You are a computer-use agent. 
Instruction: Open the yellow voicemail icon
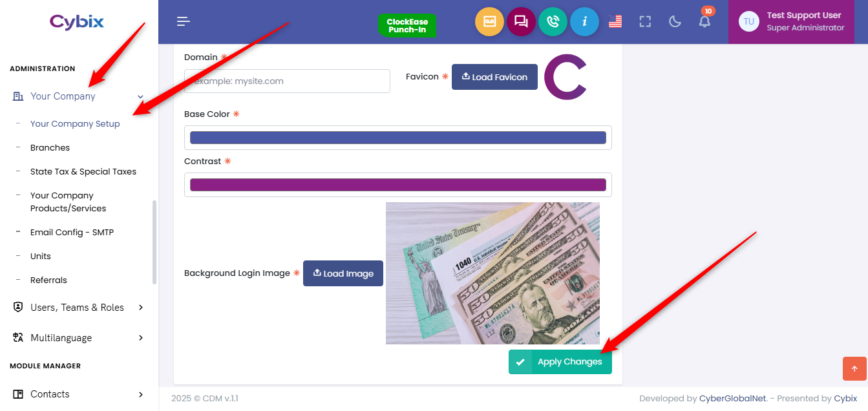[x=489, y=21]
